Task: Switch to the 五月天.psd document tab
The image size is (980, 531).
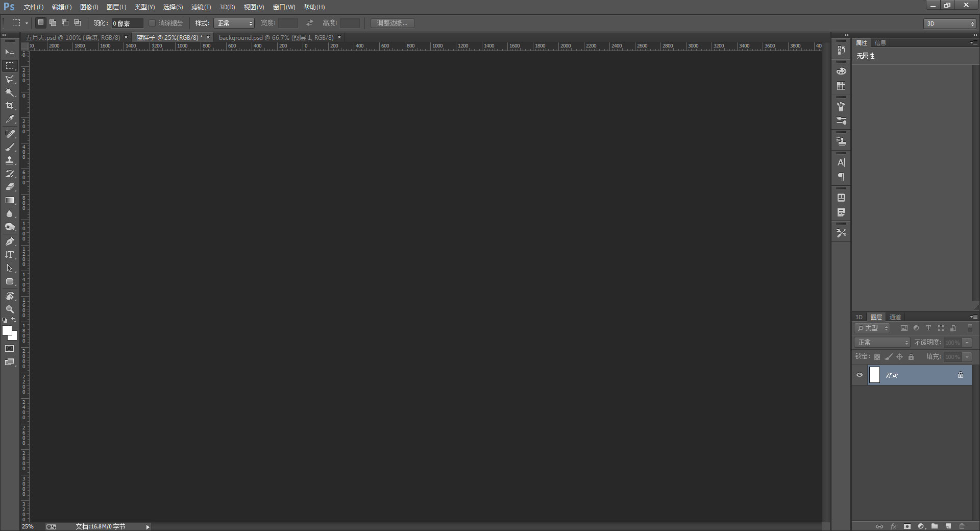Action: coord(73,38)
